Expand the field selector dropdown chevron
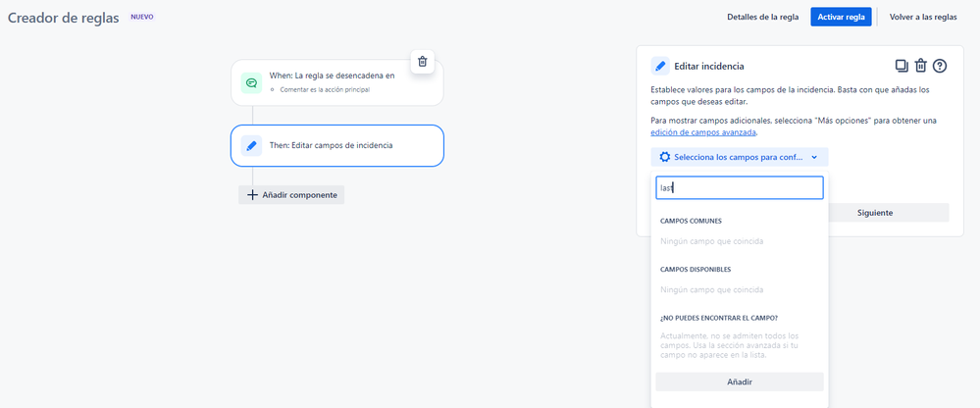The width and height of the screenshot is (980, 408). (814, 158)
